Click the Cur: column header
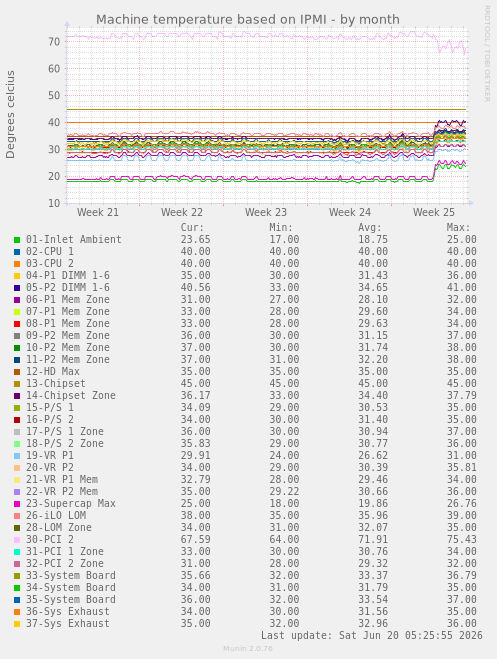The height and width of the screenshot is (659, 497). click(x=192, y=227)
